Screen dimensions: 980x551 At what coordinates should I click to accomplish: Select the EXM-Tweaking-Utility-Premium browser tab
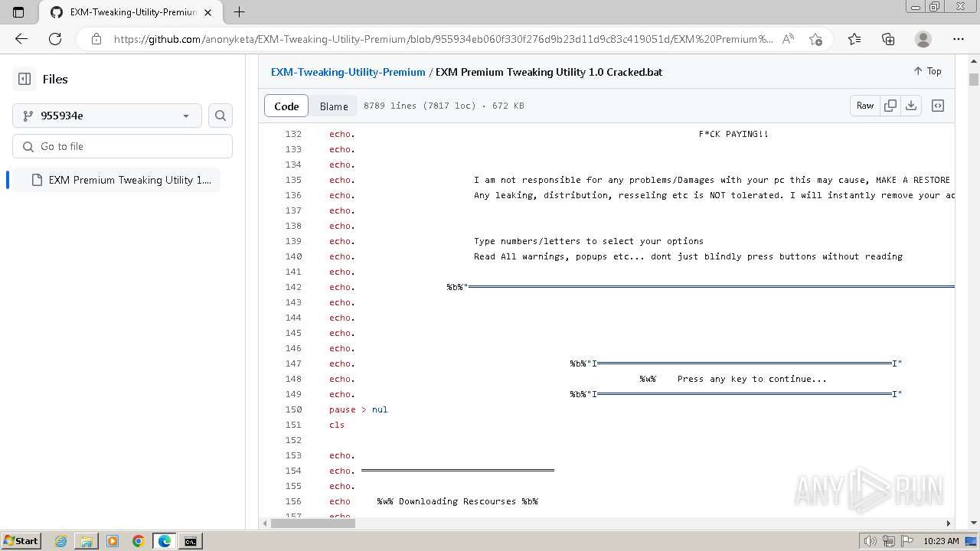[x=130, y=12]
